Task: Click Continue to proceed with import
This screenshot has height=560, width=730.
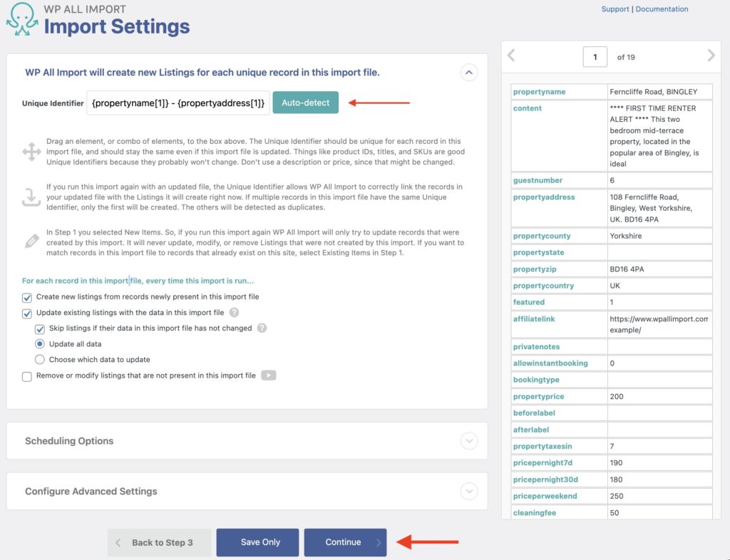Action: (x=345, y=542)
